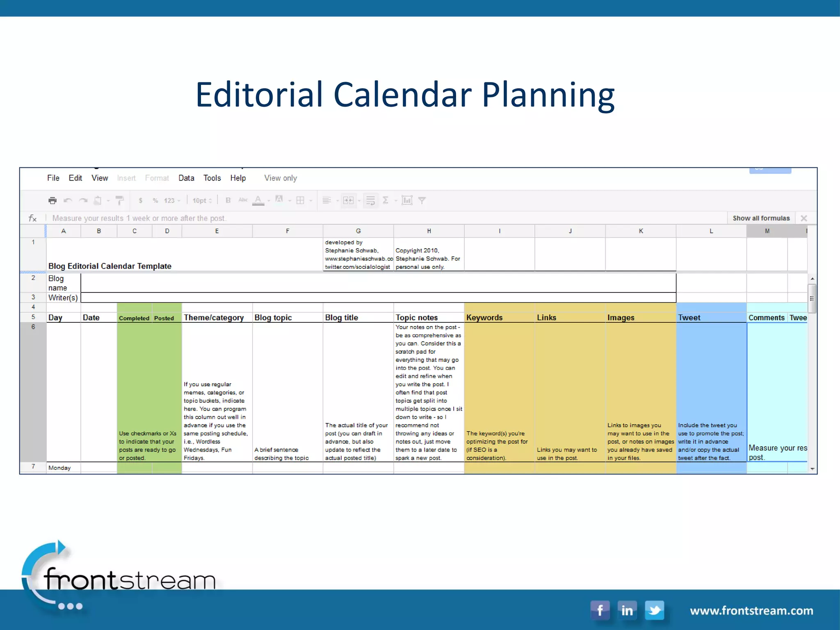840x630 pixels.
Task: Click the horizontal align icon
Action: 326,200
